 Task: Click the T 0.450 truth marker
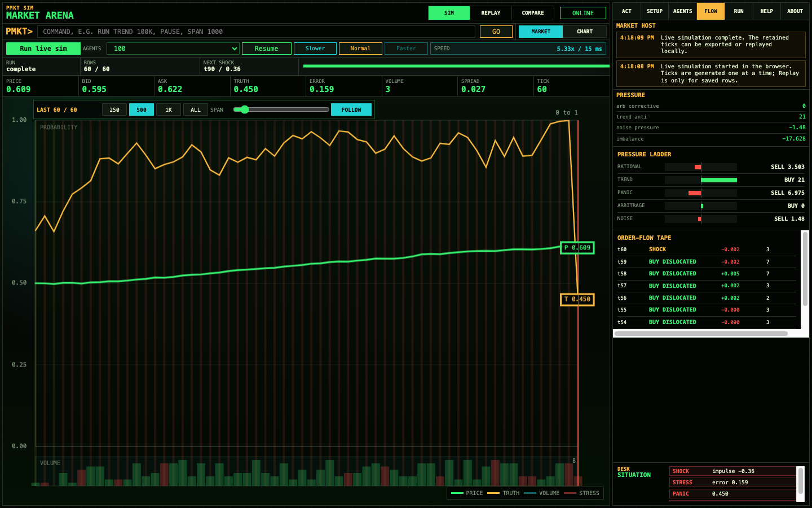tap(577, 299)
